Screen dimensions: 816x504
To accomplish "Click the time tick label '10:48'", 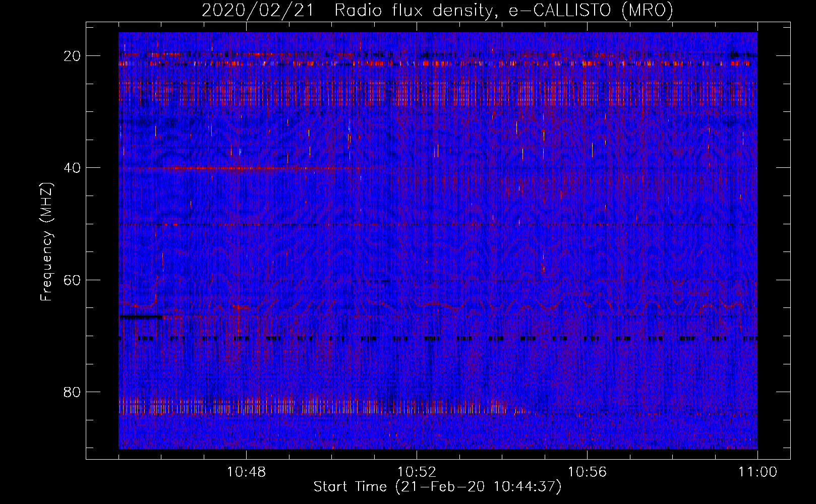I will pos(247,472).
